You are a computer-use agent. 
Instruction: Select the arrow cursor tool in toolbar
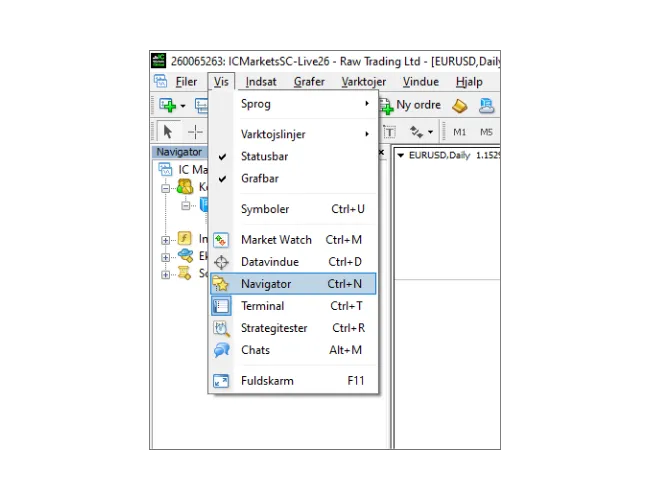tap(167, 132)
